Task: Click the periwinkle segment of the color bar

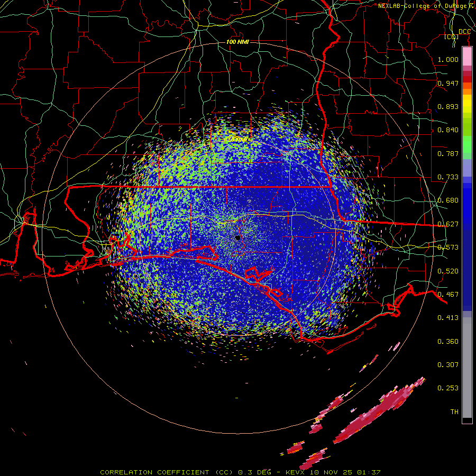Action: (467, 168)
